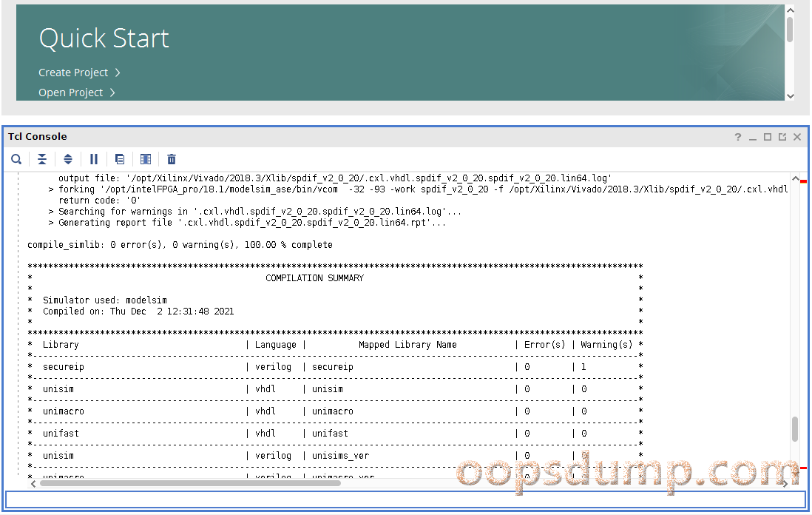
Task: Click console scroll up arrow
Action: pos(795,178)
